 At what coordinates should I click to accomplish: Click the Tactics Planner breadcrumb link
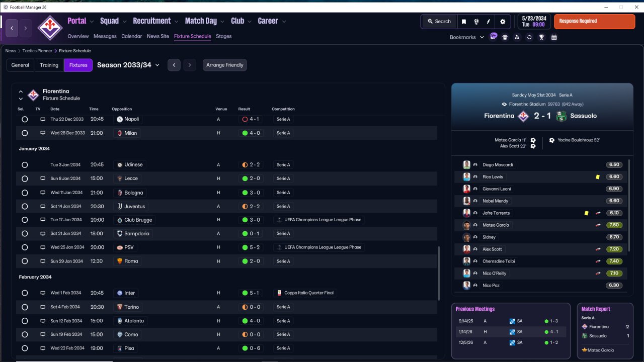point(37,51)
